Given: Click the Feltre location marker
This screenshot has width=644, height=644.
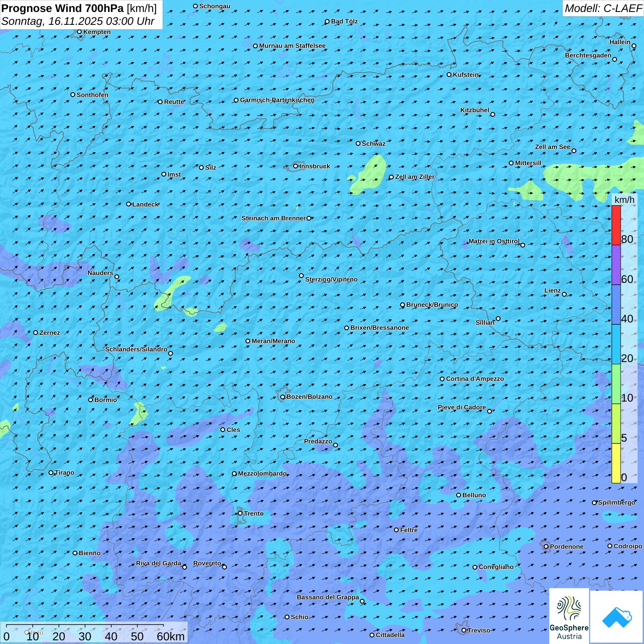Looking at the screenshot, I should click(397, 530).
